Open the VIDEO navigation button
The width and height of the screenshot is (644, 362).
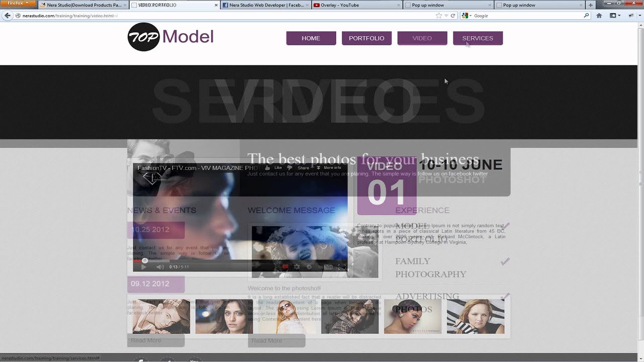pos(422,38)
